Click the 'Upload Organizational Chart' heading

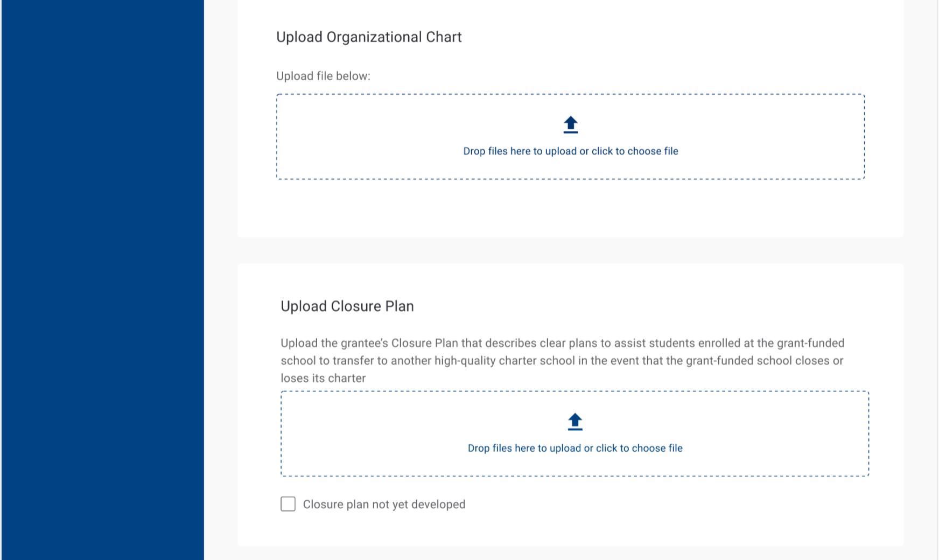[x=369, y=37]
